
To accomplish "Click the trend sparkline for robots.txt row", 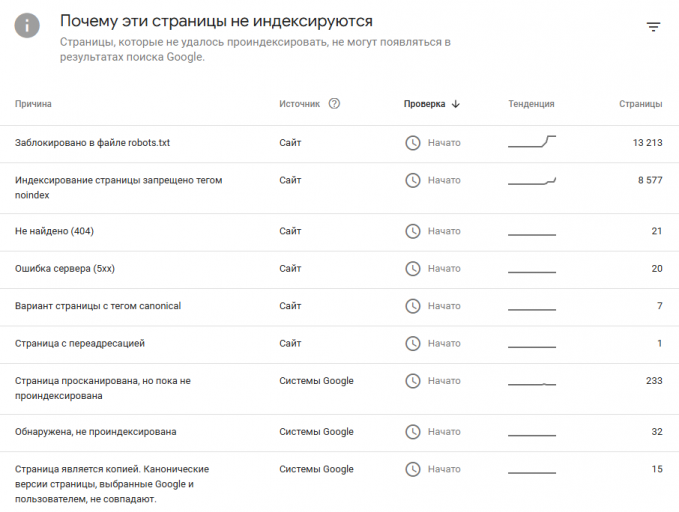I will click(x=532, y=142).
